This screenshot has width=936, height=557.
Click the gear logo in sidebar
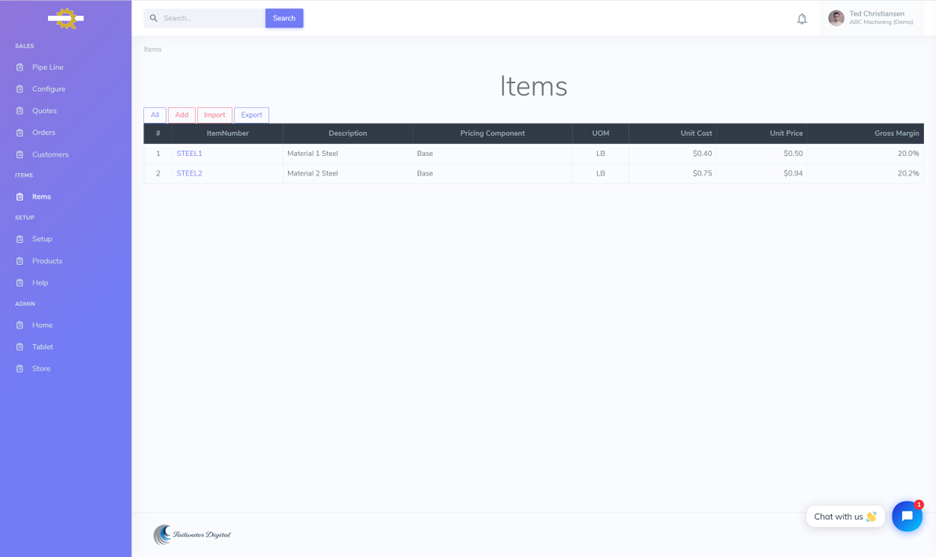click(66, 18)
